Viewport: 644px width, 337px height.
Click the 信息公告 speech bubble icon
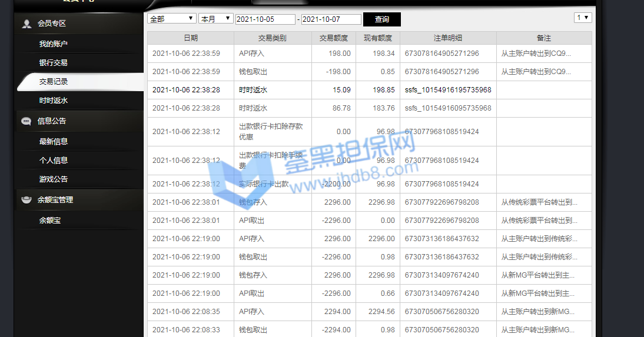pyautogui.click(x=26, y=121)
